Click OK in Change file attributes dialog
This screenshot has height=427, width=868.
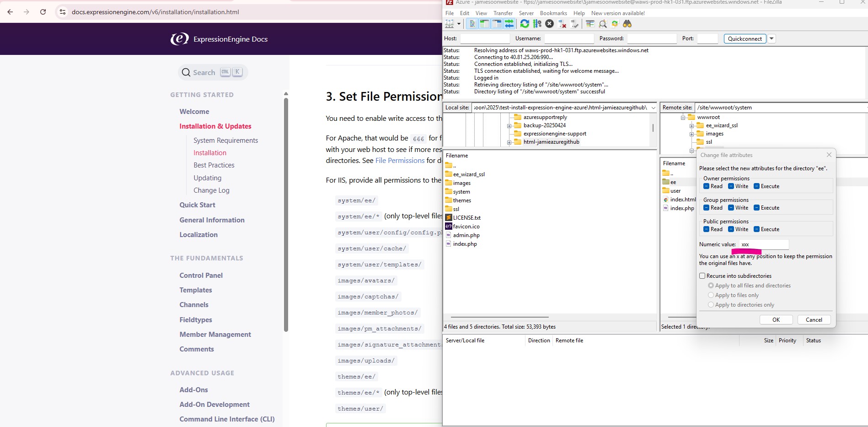[776, 320]
